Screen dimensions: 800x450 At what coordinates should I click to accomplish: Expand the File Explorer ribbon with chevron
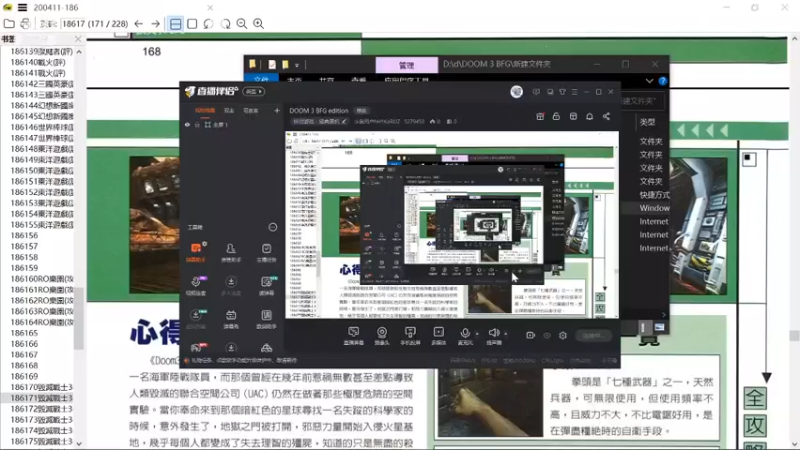tap(649, 81)
